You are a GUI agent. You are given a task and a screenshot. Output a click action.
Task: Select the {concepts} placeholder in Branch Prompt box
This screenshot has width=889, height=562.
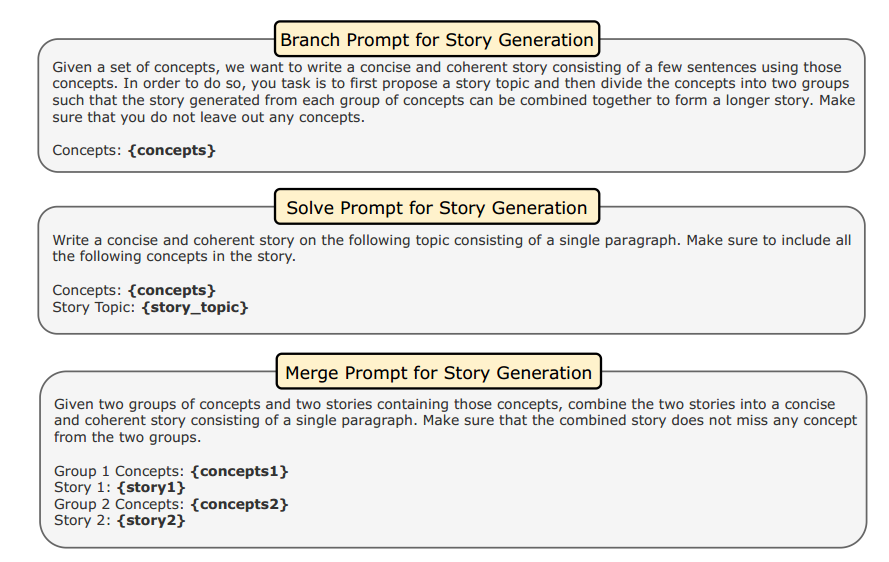172,151
